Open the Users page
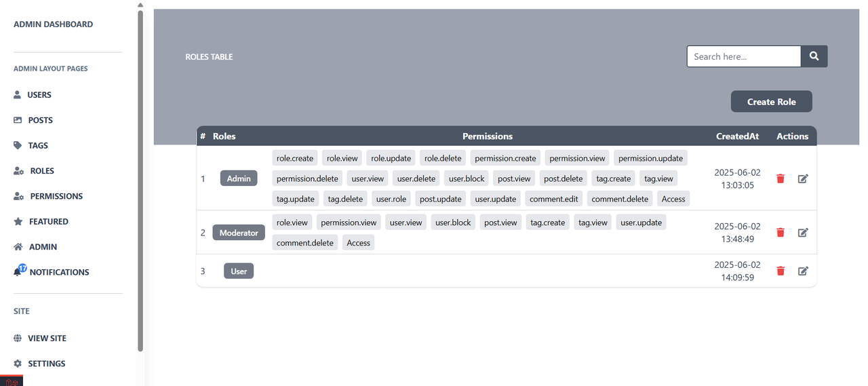 point(39,95)
